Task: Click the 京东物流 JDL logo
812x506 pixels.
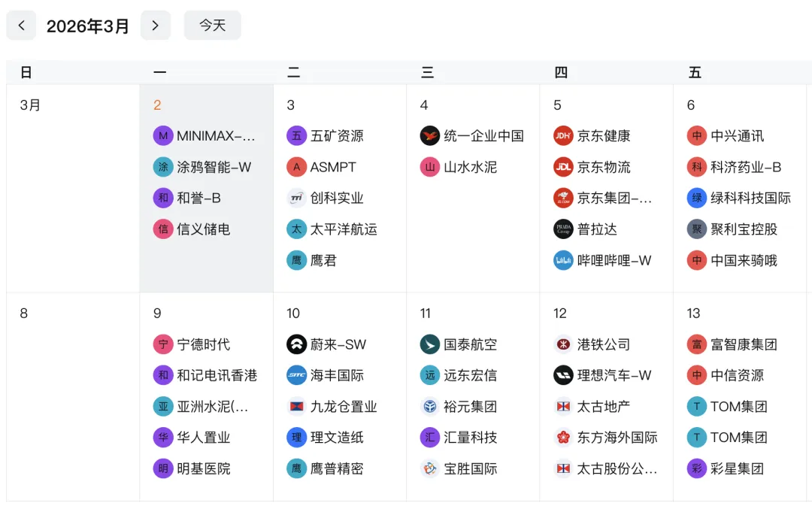Action: [x=563, y=167]
